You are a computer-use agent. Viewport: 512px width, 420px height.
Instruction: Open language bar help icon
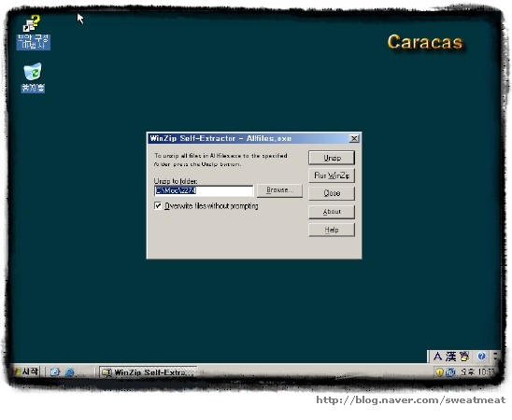(x=481, y=357)
